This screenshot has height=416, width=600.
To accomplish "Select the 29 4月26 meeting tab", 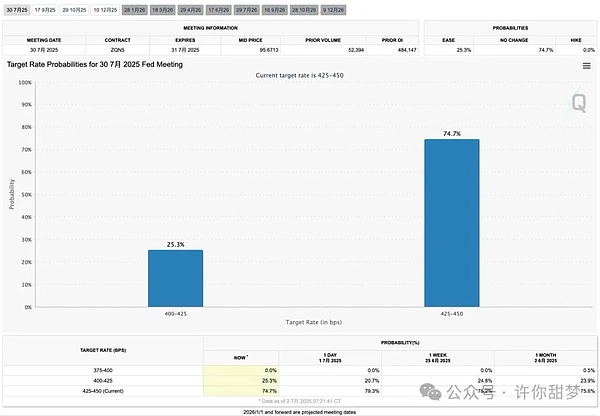I will point(190,9).
